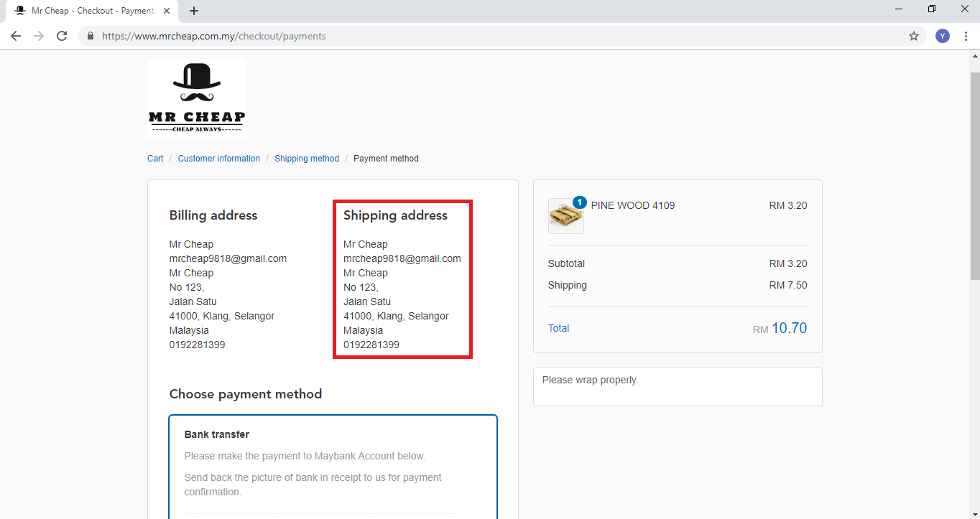Open the Chrome three-dot menu
980x519 pixels.
(966, 36)
